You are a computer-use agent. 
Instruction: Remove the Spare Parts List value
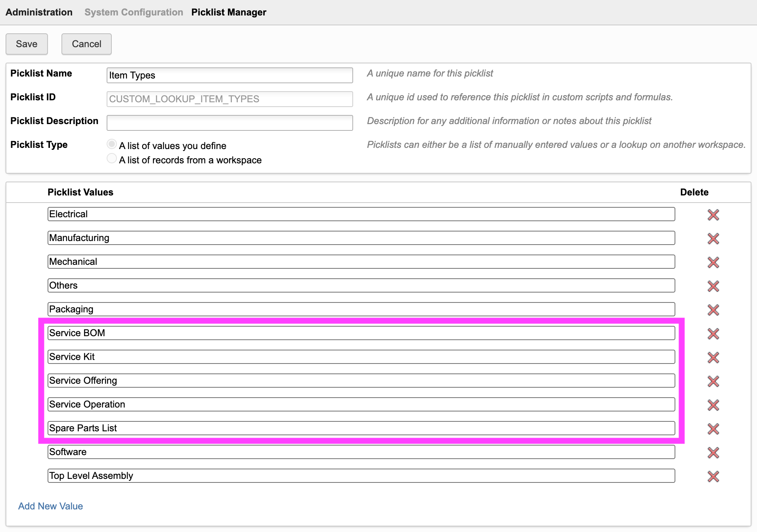click(713, 429)
